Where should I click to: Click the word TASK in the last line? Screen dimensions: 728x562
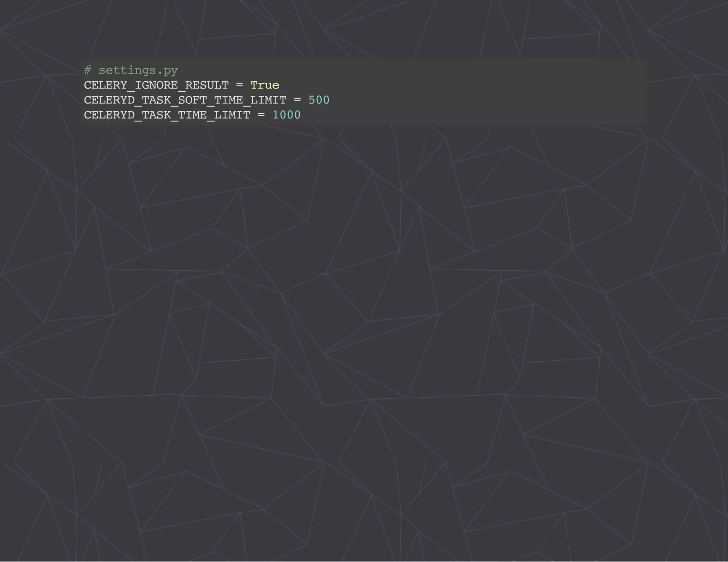click(156, 115)
